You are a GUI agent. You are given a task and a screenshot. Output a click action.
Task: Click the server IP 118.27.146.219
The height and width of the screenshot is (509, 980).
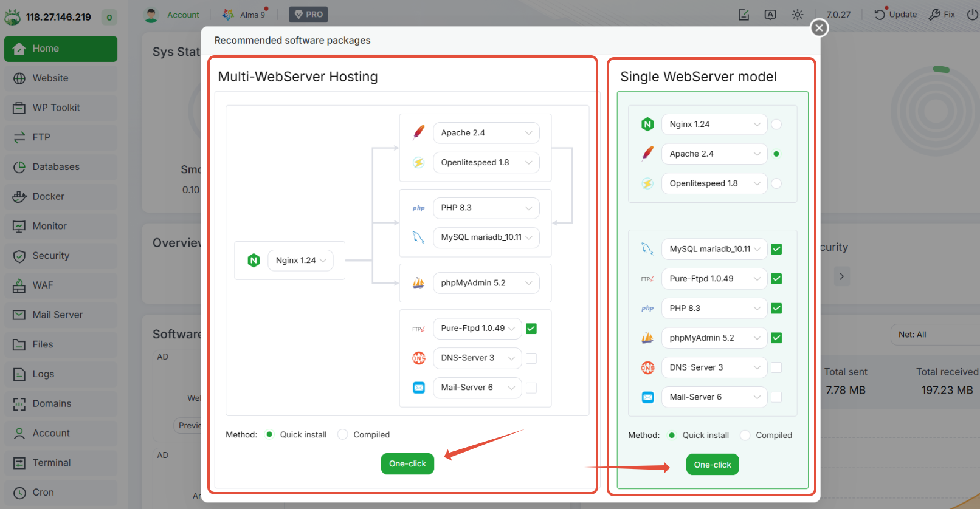pyautogui.click(x=58, y=17)
